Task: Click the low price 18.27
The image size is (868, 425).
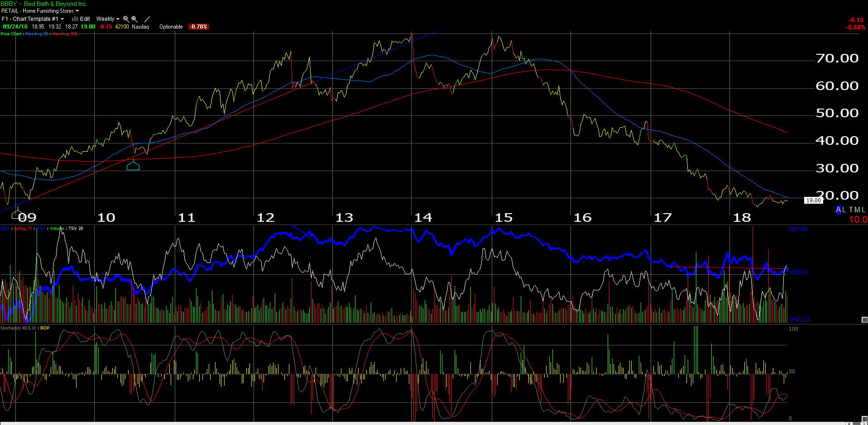Action: coord(72,27)
